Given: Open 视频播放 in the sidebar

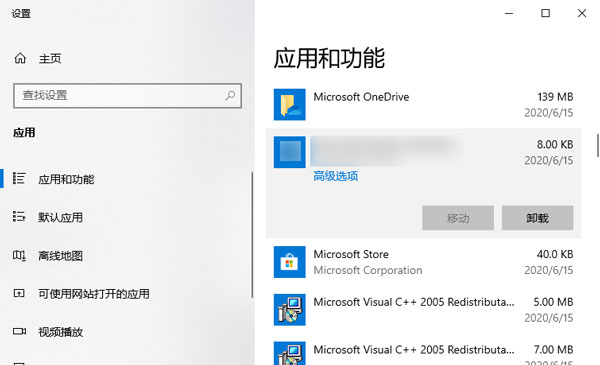Looking at the screenshot, I should click(x=60, y=332).
